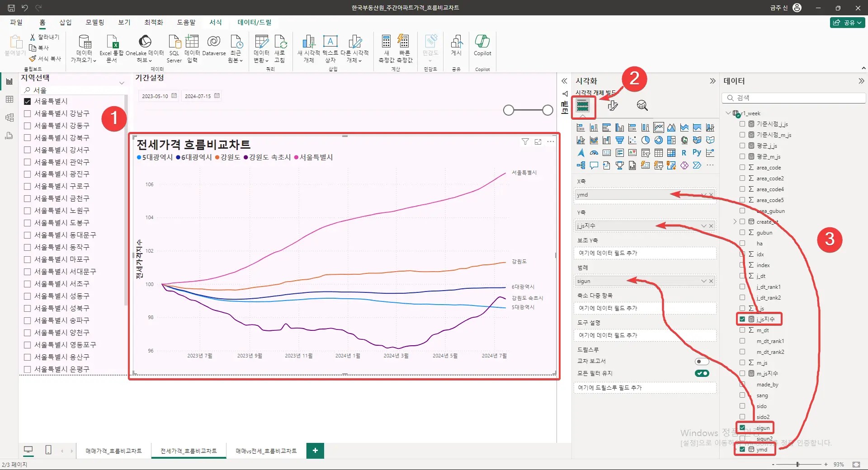Insert a Python visual
Screen dimensions: 868x470
(697, 153)
